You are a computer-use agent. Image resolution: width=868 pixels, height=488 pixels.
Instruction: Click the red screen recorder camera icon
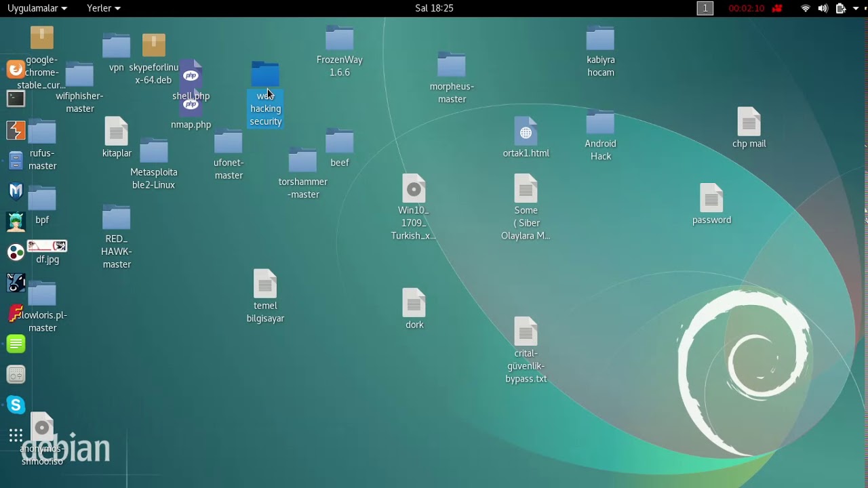pyautogui.click(x=777, y=8)
